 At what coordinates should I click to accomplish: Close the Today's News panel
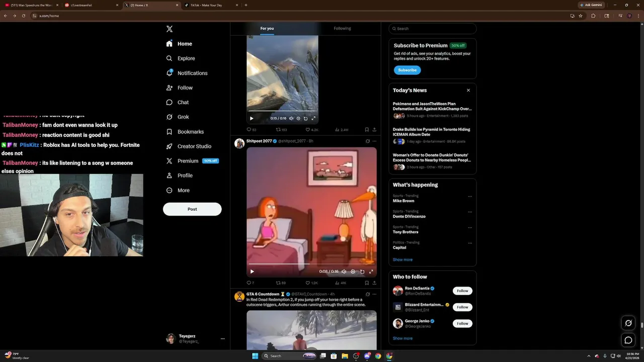pyautogui.click(x=468, y=90)
